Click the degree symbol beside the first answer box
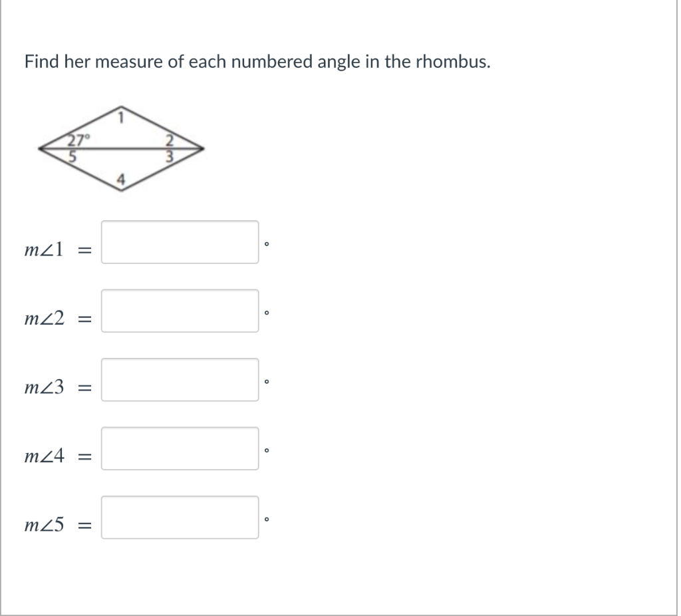The height and width of the screenshot is (616, 681). click(266, 245)
